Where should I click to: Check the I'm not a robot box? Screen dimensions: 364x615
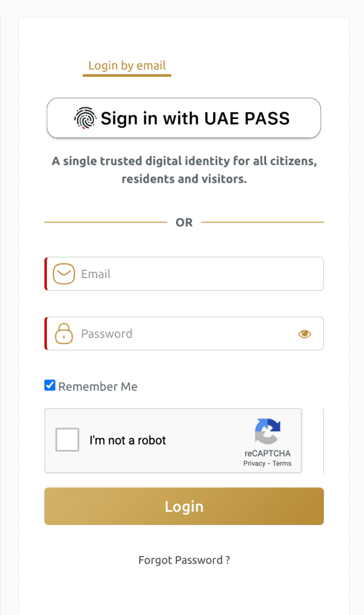[67, 440]
